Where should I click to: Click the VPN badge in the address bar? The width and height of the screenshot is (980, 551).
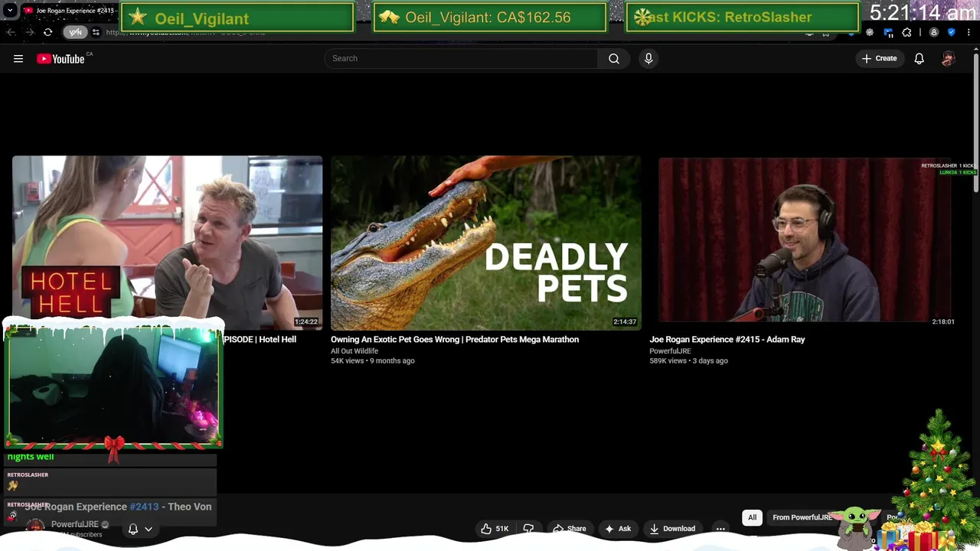pos(75,32)
